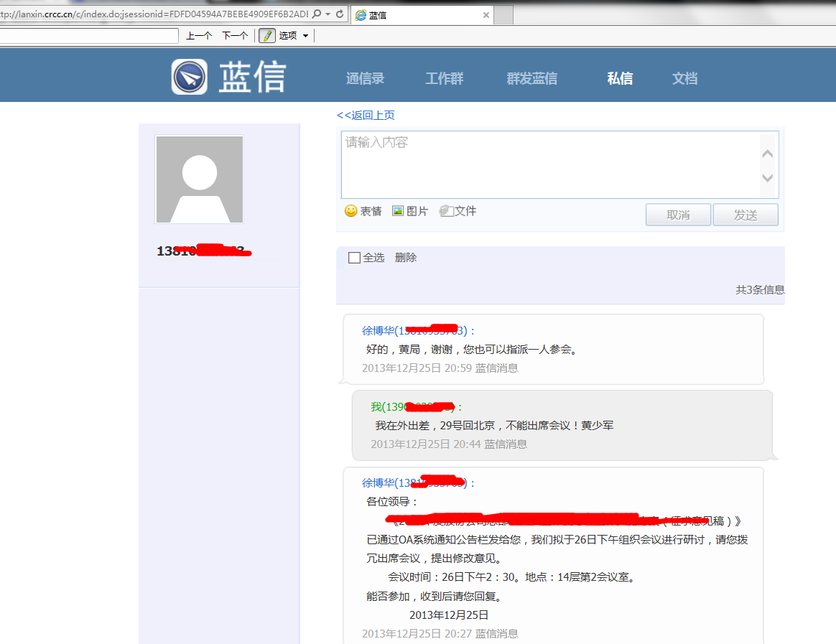The width and height of the screenshot is (836, 644).
Task: Open the 表情 emoji picker
Action: [x=363, y=211]
